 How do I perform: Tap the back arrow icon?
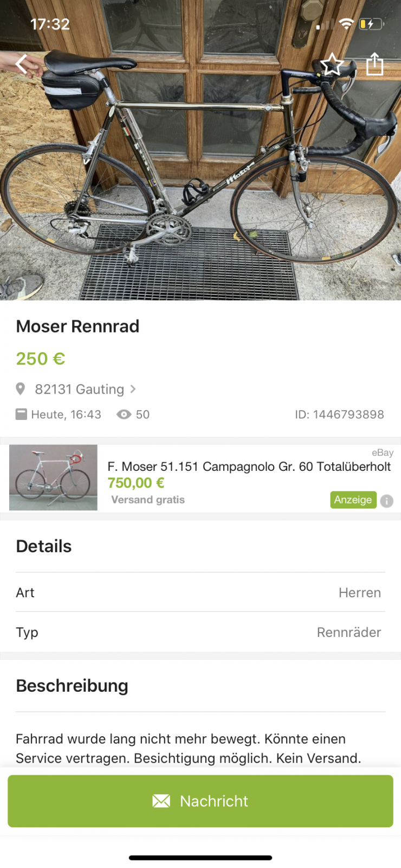tap(22, 64)
